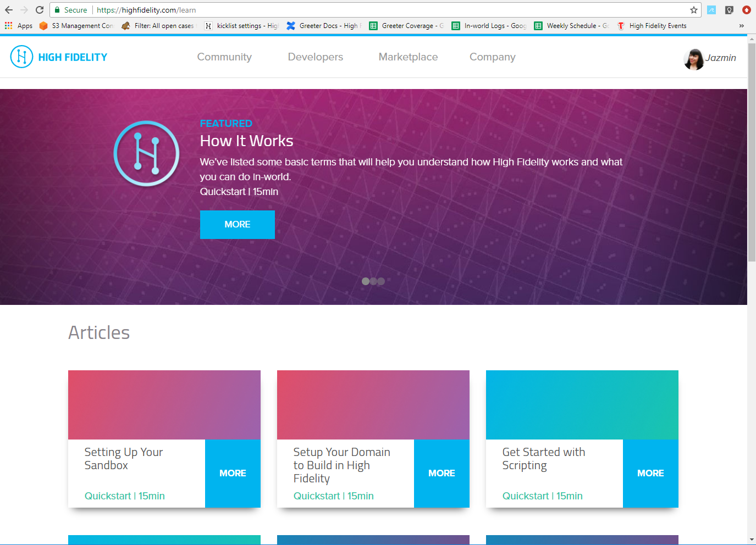This screenshot has height=545, width=756.
Task: Open the Company menu
Action: (493, 57)
